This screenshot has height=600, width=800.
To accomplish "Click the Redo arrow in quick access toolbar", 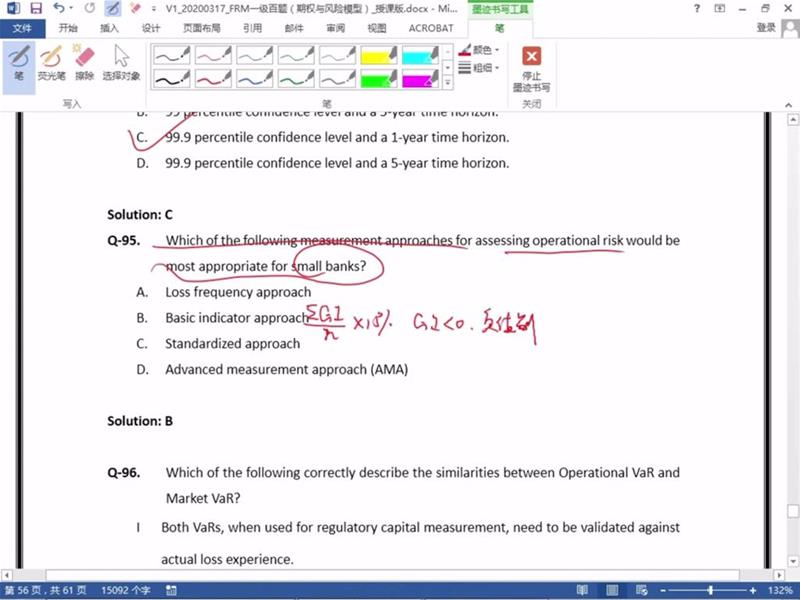I will coord(90,8).
